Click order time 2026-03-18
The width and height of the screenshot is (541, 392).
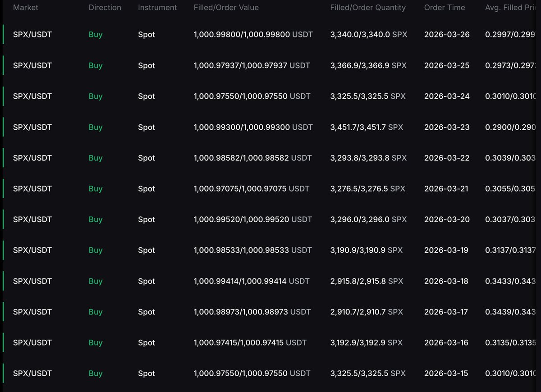[446, 281]
